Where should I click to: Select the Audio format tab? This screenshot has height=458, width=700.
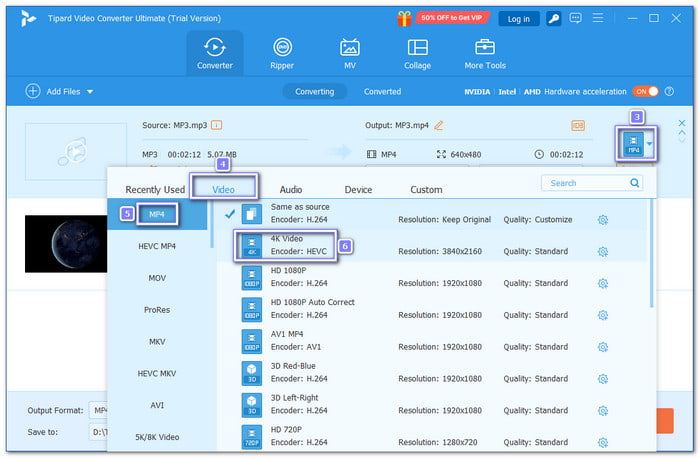point(291,190)
